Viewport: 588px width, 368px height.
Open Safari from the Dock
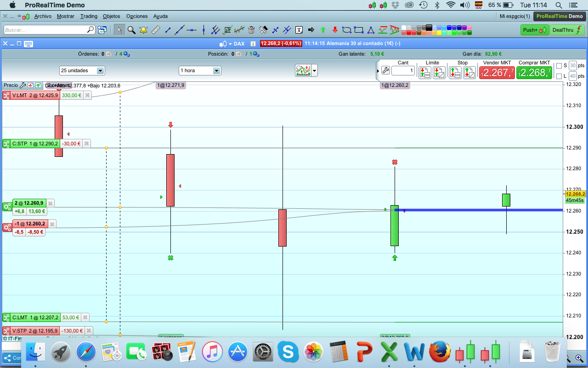pyautogui.click(x=86, y=352)
